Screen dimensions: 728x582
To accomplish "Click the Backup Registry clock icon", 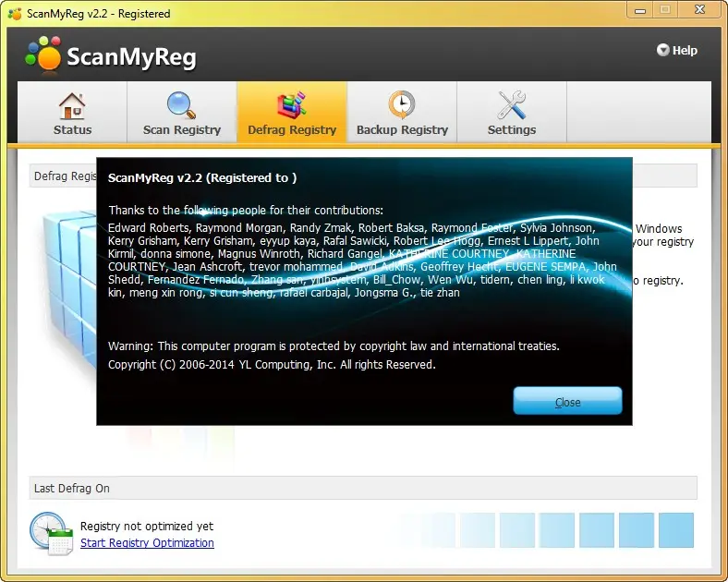I will tap(402, 105).
